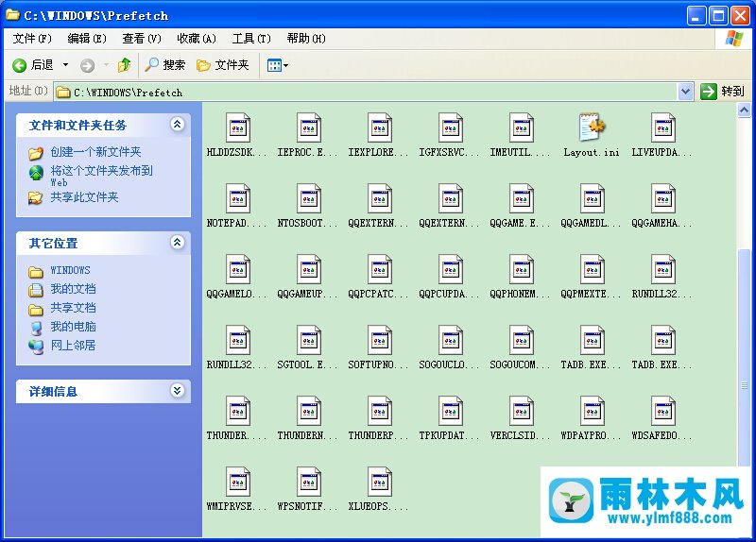Open the Search (搜索) toolbar button
The height and width of the screenshot is (542, 756).
click(x=164, y=64)
